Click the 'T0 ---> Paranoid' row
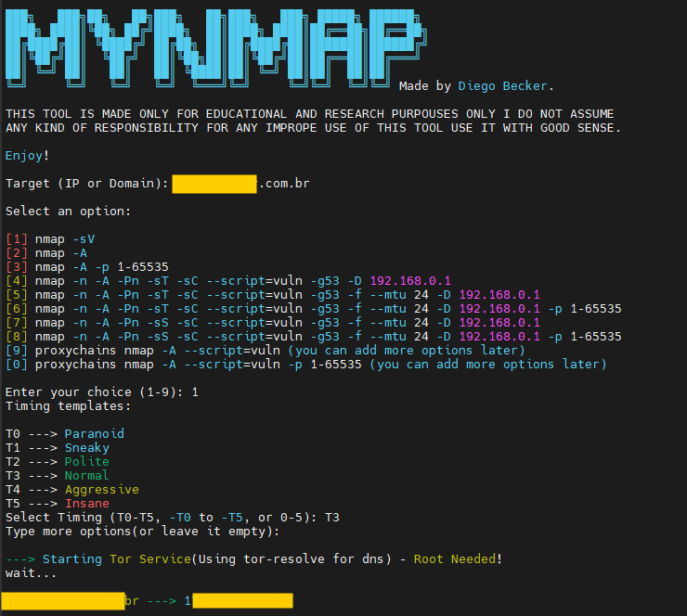This screenshot has width=687, height=616. click(64, 434)
